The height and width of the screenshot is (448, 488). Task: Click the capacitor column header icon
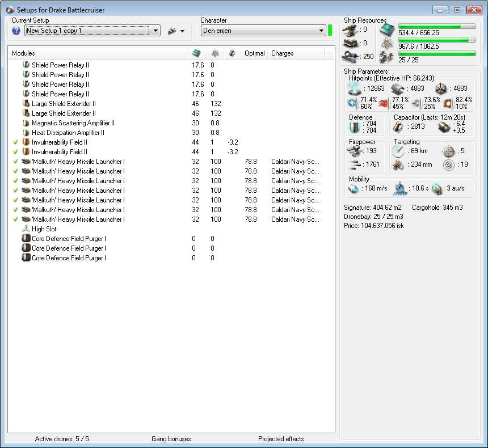(x=232, y=53)
